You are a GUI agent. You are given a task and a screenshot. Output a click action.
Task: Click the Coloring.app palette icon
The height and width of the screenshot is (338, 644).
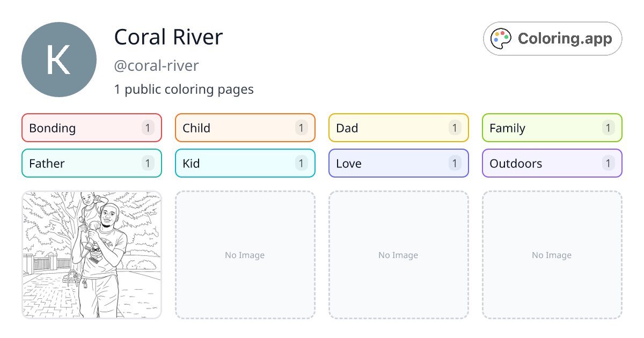[x=501, y=38]
